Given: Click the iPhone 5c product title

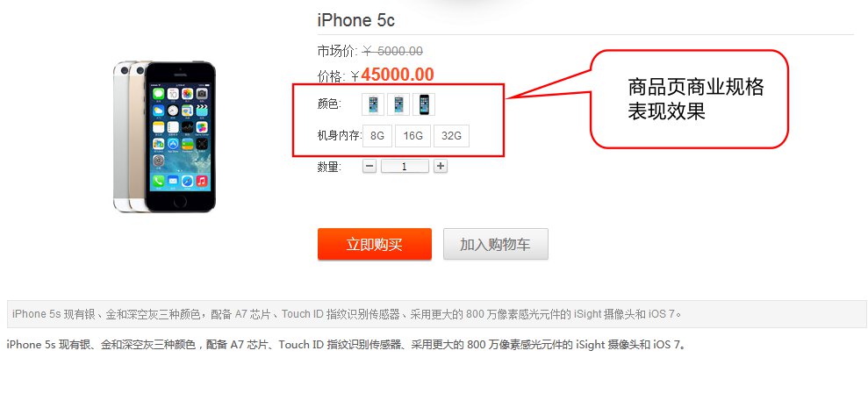Looking at the screenshot, I should click(356, 20).
